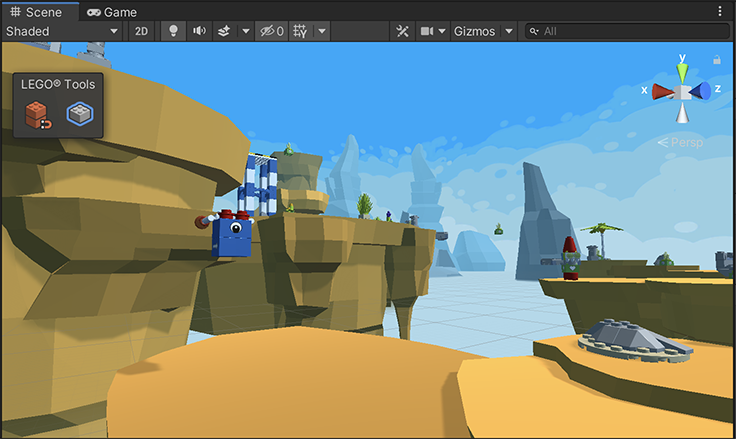Toggle 2D view mode
736x439 pixels.
click(x=142, y=31)
